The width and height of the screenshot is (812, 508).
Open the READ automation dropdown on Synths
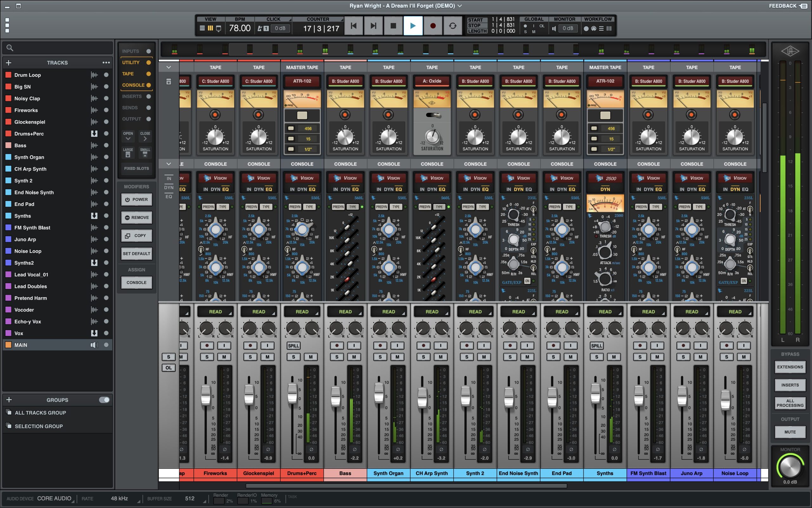(605, 312)
